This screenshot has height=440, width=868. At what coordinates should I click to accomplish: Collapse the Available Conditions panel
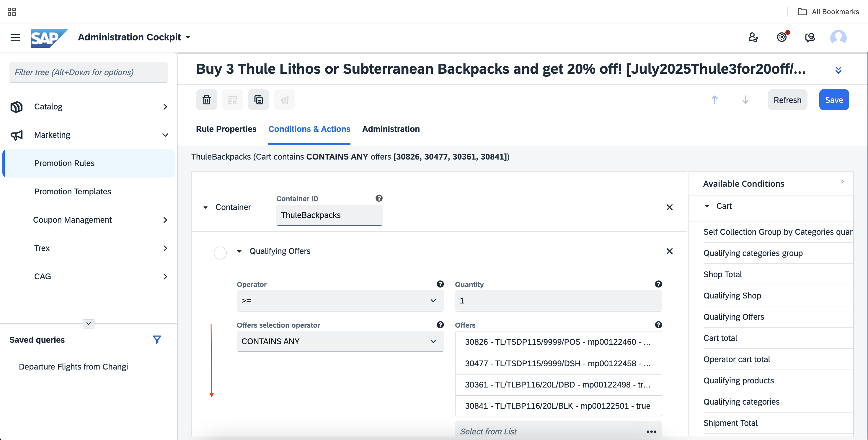pos(841,181)
